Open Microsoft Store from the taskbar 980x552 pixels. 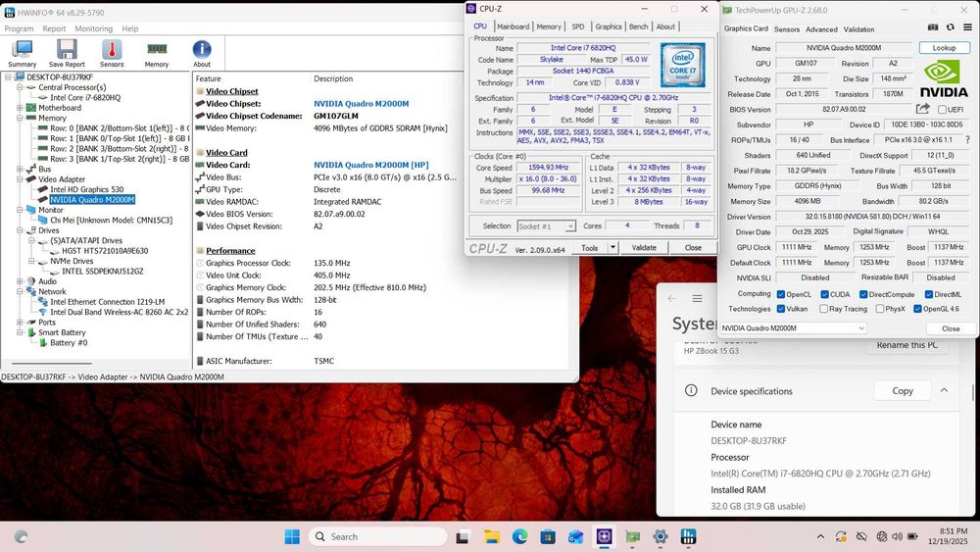(548, 536)
